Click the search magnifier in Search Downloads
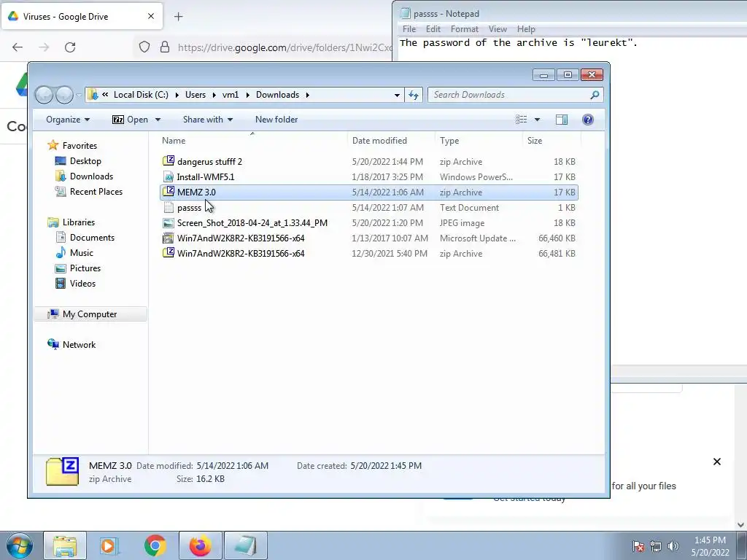The width and height of the screenshot is (747, 560). [x=594, y=95]
